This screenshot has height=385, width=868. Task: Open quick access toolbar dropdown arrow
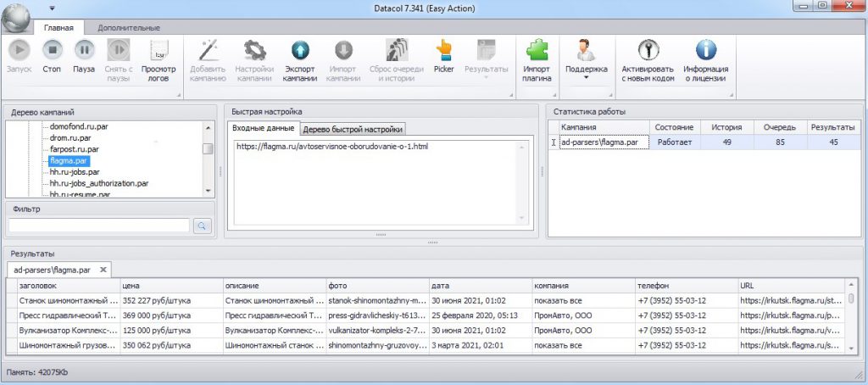click(x=52, y=8)
